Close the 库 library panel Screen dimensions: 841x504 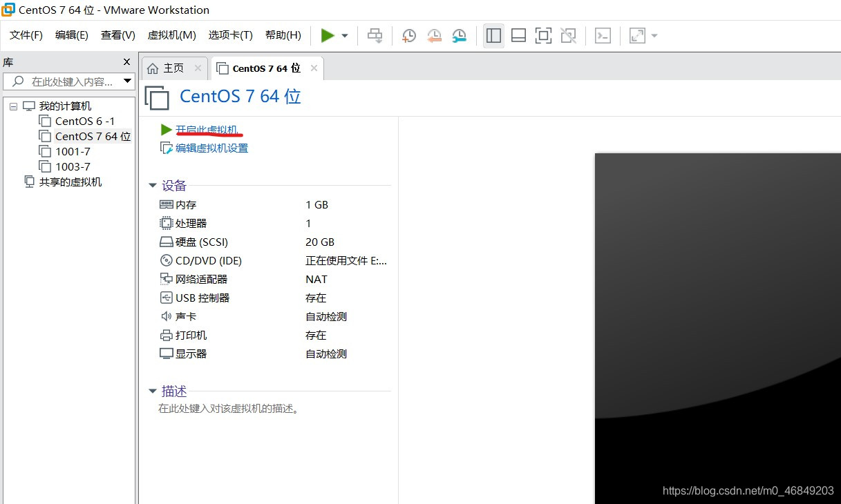[x=126, y=61]
